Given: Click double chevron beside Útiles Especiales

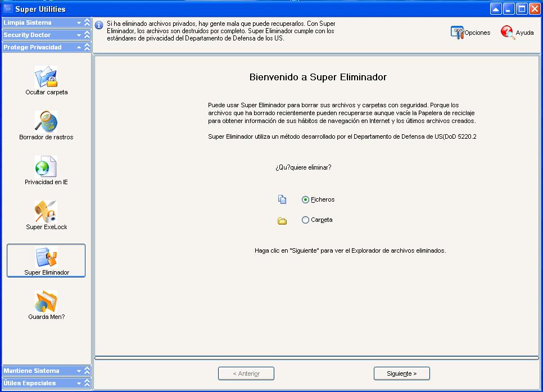Looking at the screenshot, I should coord(87,383).
